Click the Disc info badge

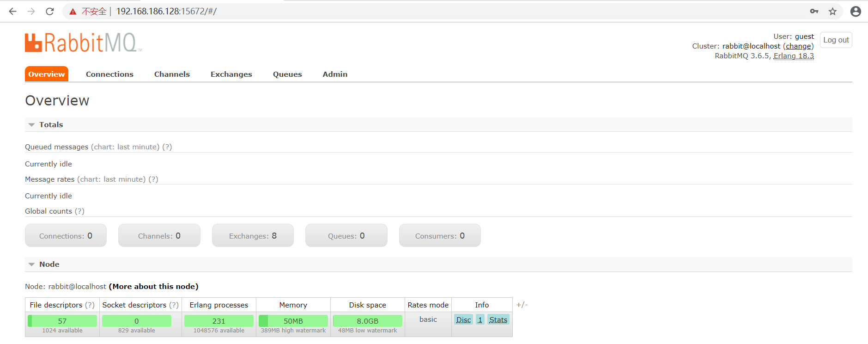(464, 320)
